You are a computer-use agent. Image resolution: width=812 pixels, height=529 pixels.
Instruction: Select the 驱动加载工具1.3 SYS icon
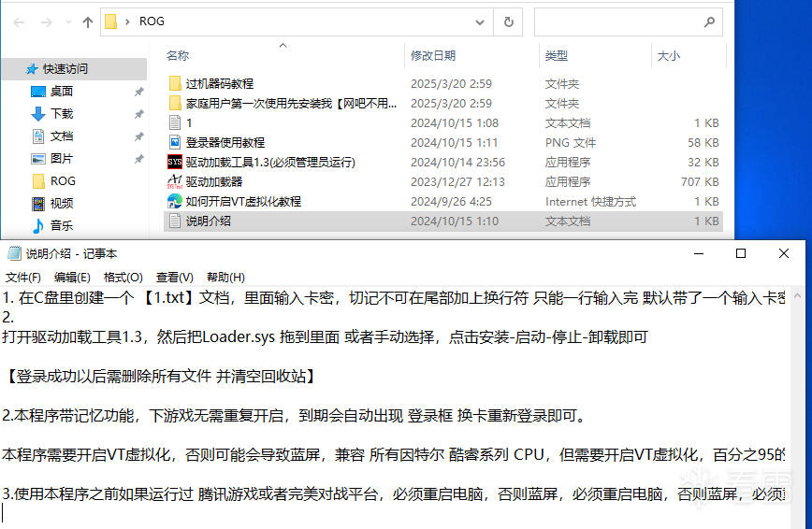[x=175, y=162]
